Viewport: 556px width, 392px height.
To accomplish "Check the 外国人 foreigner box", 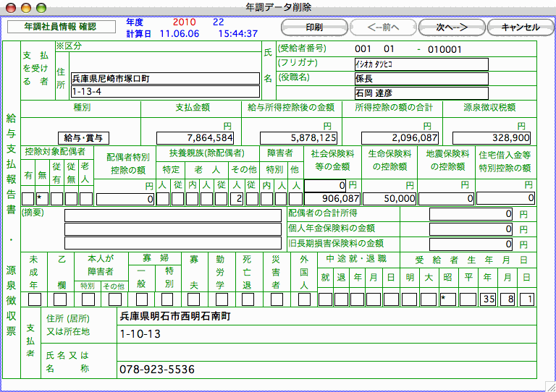I will click(x=303, y=298).
